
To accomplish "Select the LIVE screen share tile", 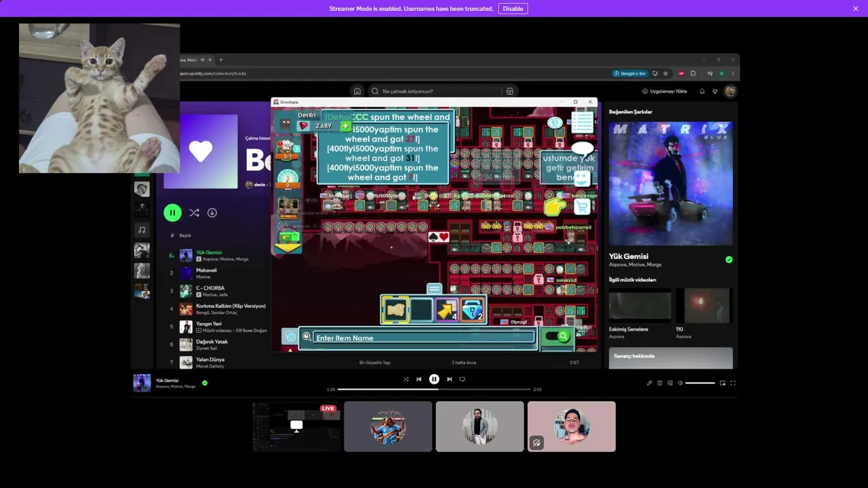I will point(296,426).
